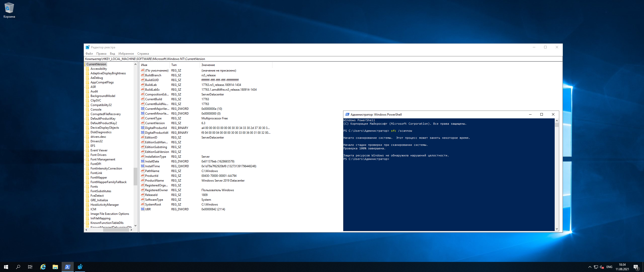Select the RegisteredOwner value row
Image resolution: width=644 pixels, height=272 pixels.
(x=206, y=190)
